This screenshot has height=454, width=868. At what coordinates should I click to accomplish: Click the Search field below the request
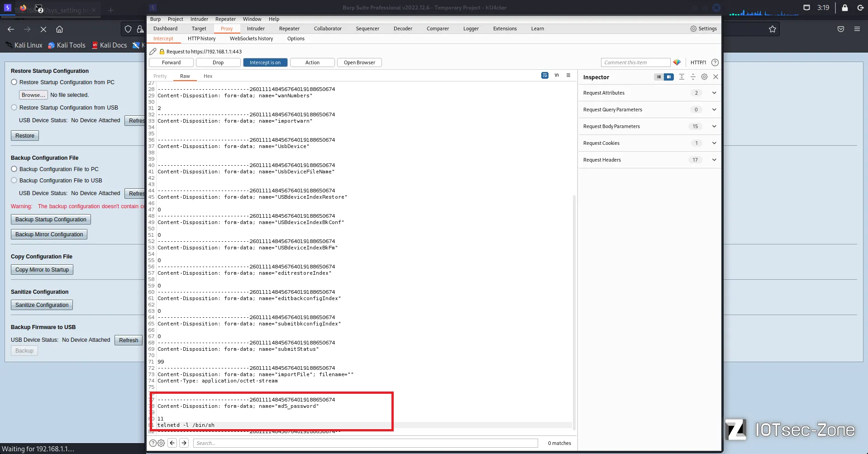point(366,443)
